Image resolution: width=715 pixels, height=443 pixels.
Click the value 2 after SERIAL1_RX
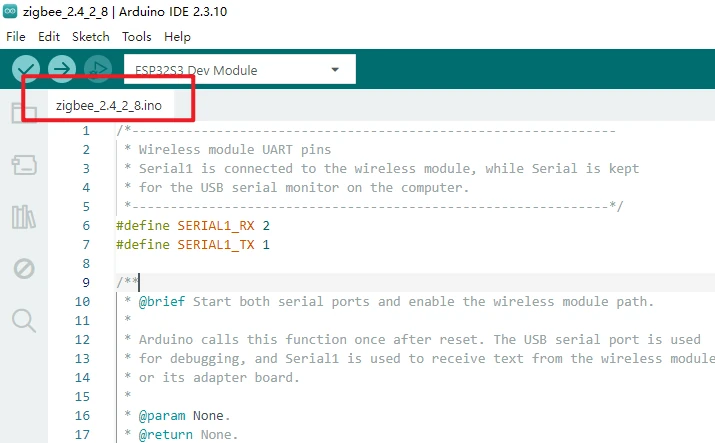[x=266, y=226]
